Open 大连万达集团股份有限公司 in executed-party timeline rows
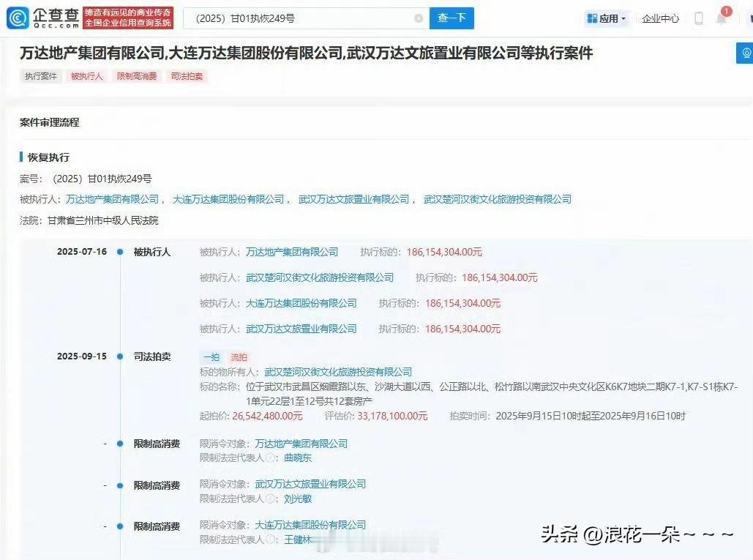 click(x=301, y=304)
